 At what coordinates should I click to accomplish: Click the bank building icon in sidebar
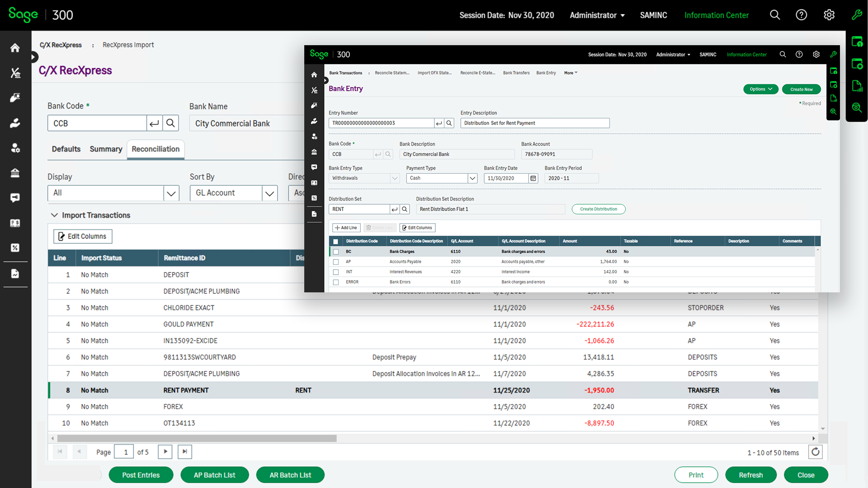pyautogui.click(x=15, y=173)
